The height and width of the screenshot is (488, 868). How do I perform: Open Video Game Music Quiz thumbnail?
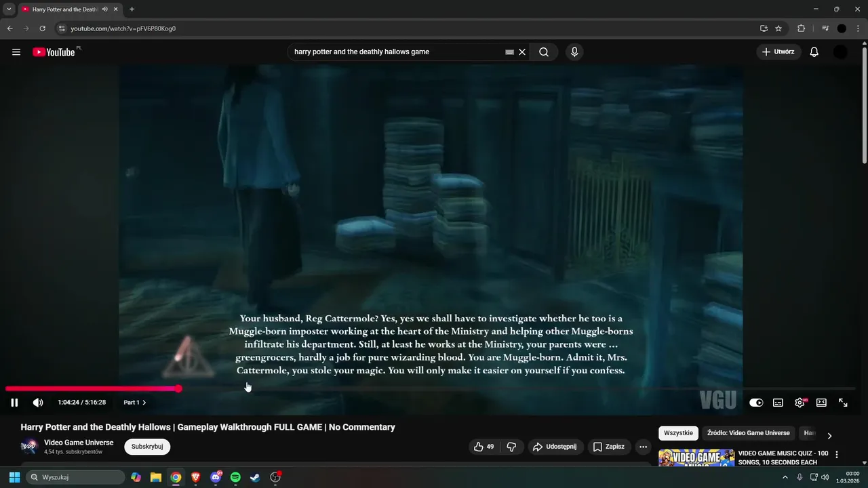[696, 458]
